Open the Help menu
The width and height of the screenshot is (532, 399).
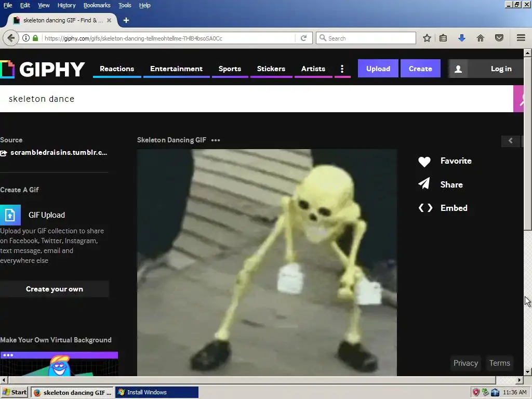pyautogui.click(x=145, y=5)
